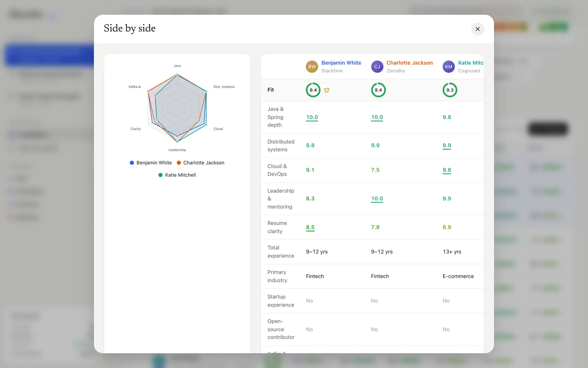Click the Side by side dialog title
Image resolution: width=588 pixels, height=368 pixels.
[130, 28]
